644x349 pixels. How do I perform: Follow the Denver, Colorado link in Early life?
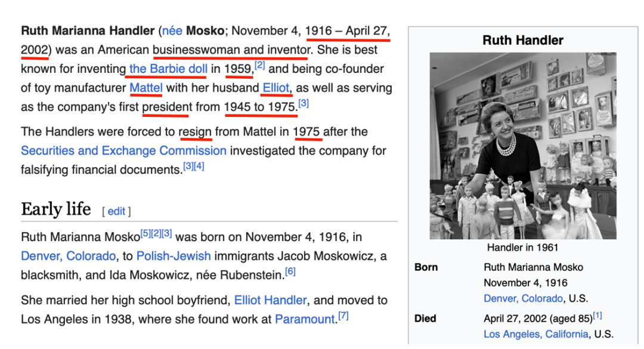pyautogui.click(x=68, y=256)
